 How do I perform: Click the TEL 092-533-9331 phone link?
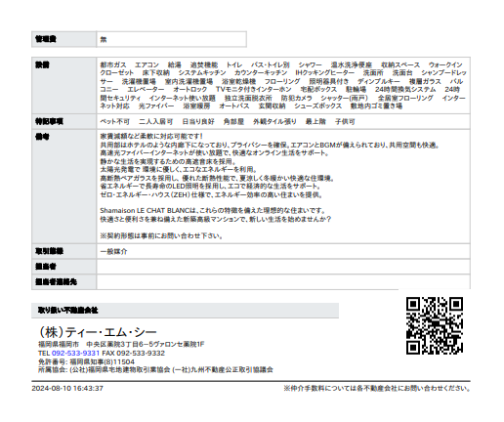point(75,353)
